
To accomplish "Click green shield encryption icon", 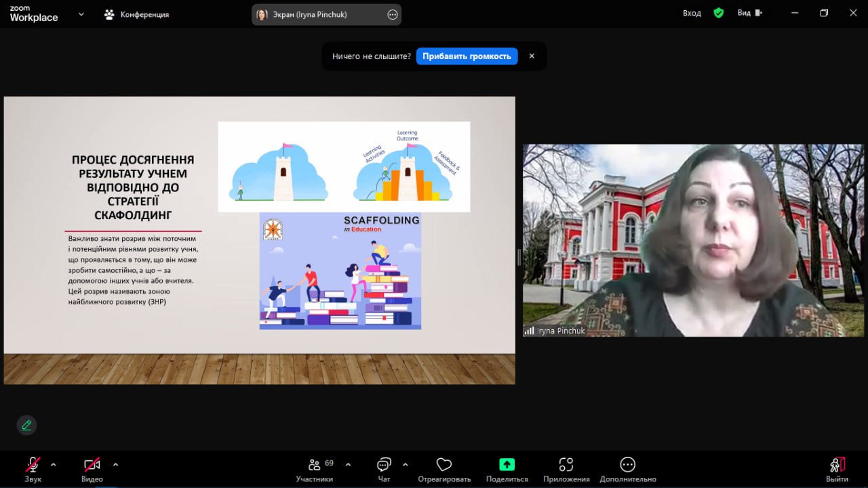I will (x=719, y=13).
